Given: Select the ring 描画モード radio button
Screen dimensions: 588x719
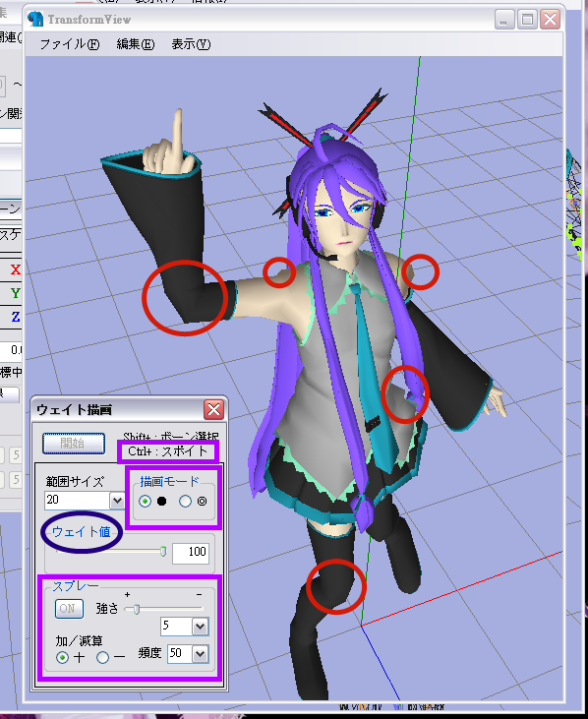Looking at the screenshot, I should click(x=185, y=502).
